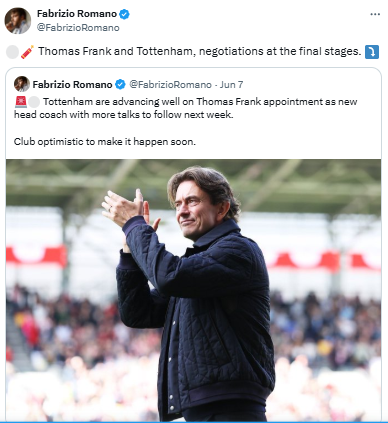Click the @FabrizioRomano handle below the top name
This screenshot has width=388, height=423.
click(x=78, y=28)
